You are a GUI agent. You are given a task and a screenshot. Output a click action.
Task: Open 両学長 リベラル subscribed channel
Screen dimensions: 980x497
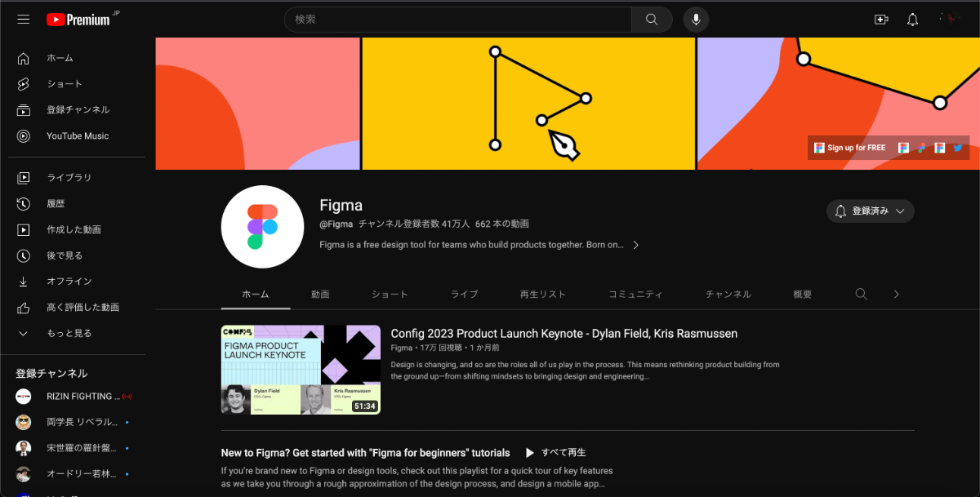tap(77, 423)
